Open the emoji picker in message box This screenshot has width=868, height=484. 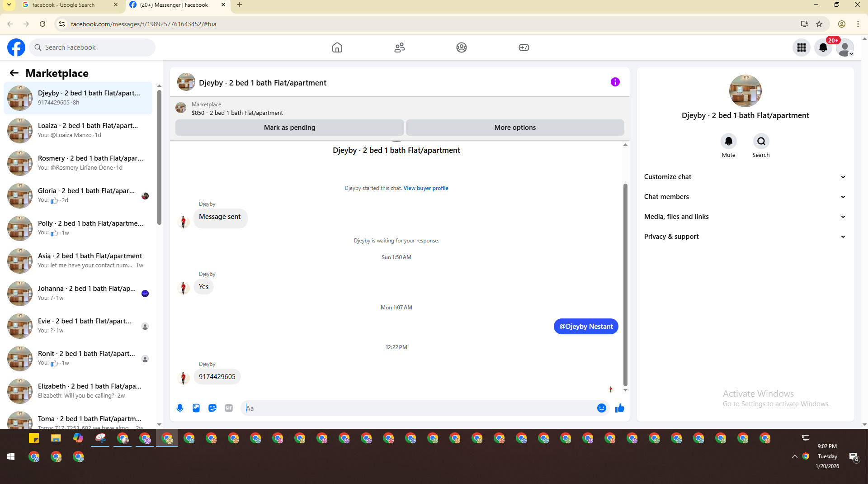pyautogui.click(x=602, y=408)
